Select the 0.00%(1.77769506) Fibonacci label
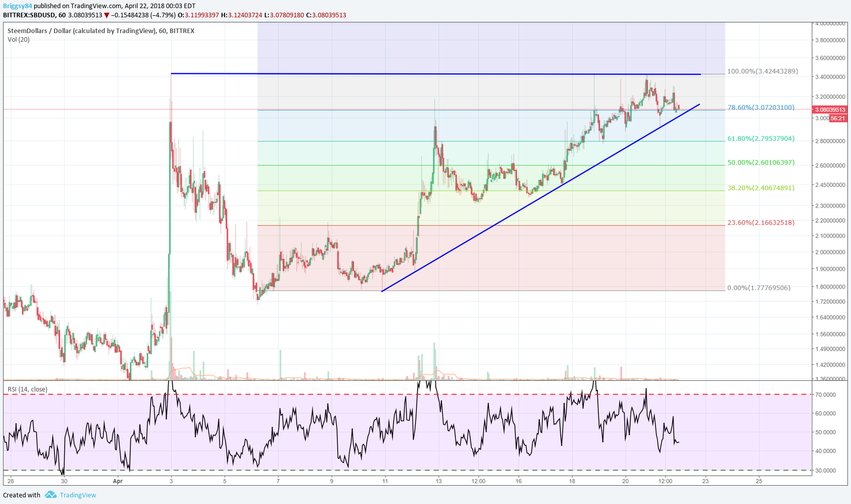This screenshot has width=851, height=504. coord(759,288)
